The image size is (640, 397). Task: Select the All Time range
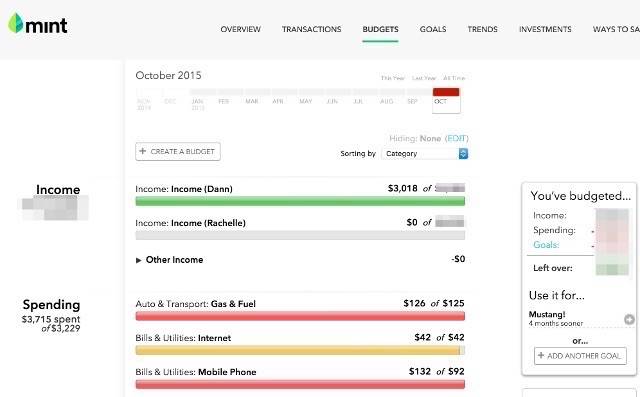pyautogui.click(x=454, y=78)
